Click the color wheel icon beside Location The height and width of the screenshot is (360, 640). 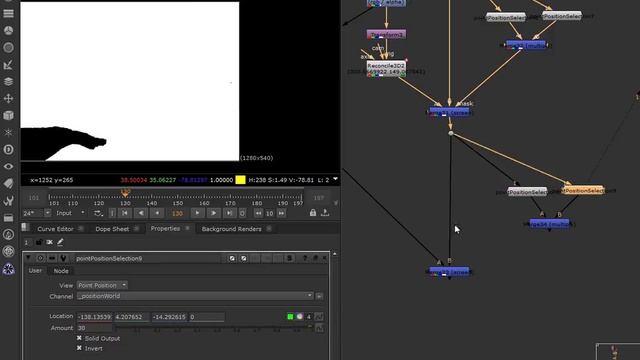(300, 316)
